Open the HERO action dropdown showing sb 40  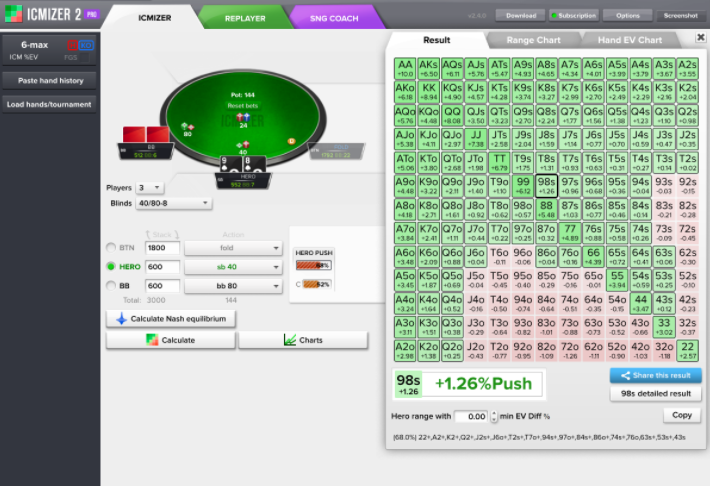(233, 267)
